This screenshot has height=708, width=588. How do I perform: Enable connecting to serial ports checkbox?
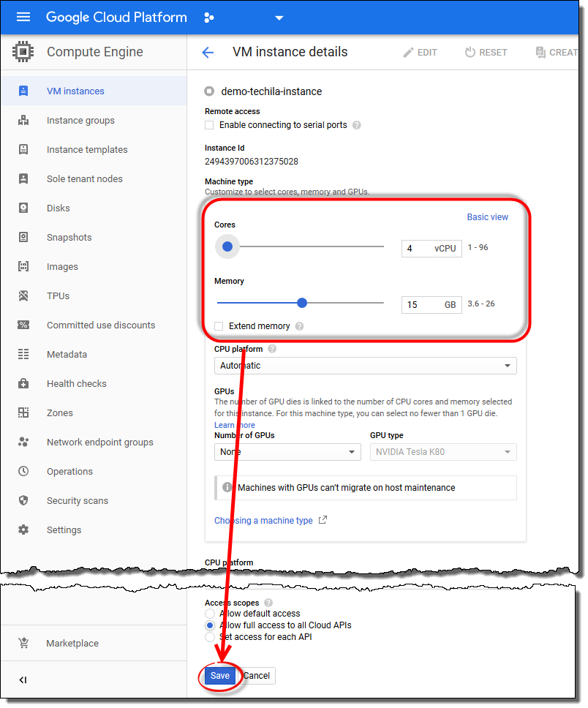tap(210, 125)
